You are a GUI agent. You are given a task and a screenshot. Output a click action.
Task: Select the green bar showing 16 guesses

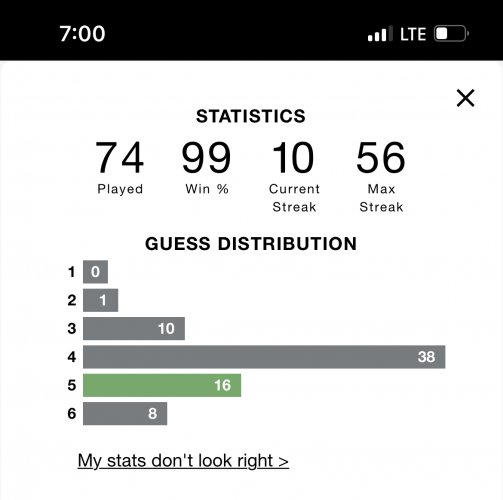coord(162,385)
